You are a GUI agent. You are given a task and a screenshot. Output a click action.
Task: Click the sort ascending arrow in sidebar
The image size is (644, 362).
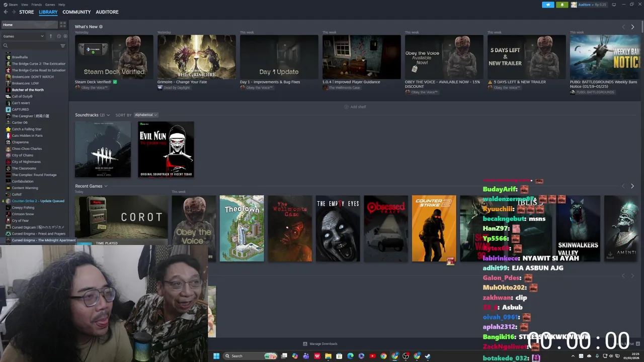[x=50, y=36]
